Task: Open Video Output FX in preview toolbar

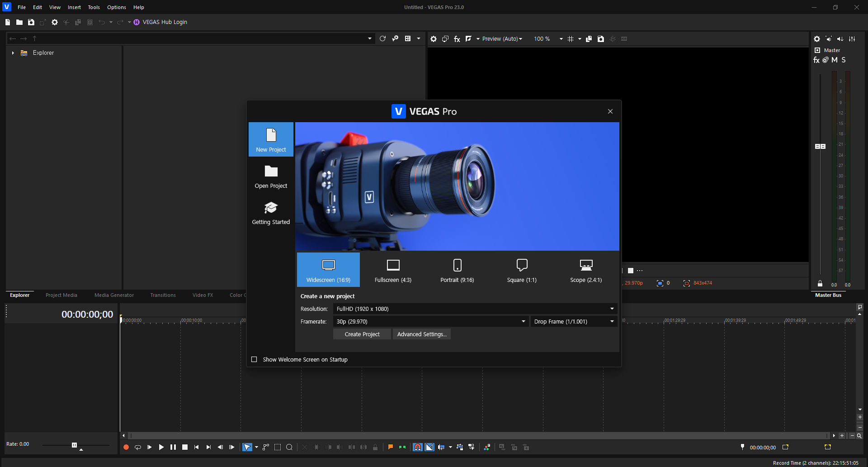Action: (x=457, y=38)
